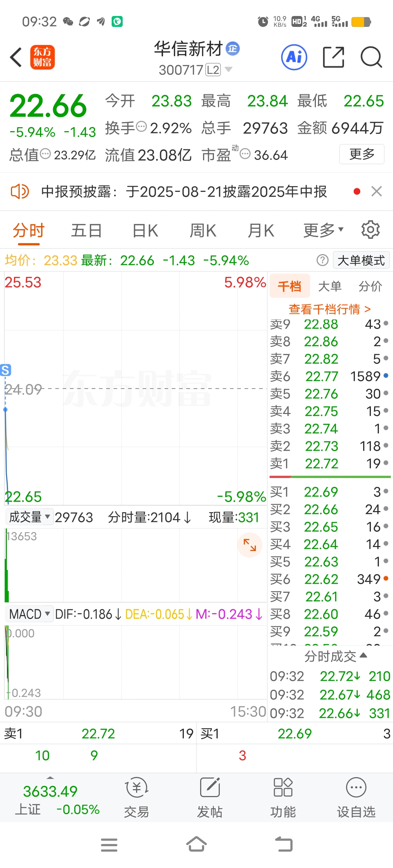Image resolution: width=393 pixels, height=868 pixels.
Task: Switch to 分时 chart tab
Action: pyautogui.click(x=28, y=230)
